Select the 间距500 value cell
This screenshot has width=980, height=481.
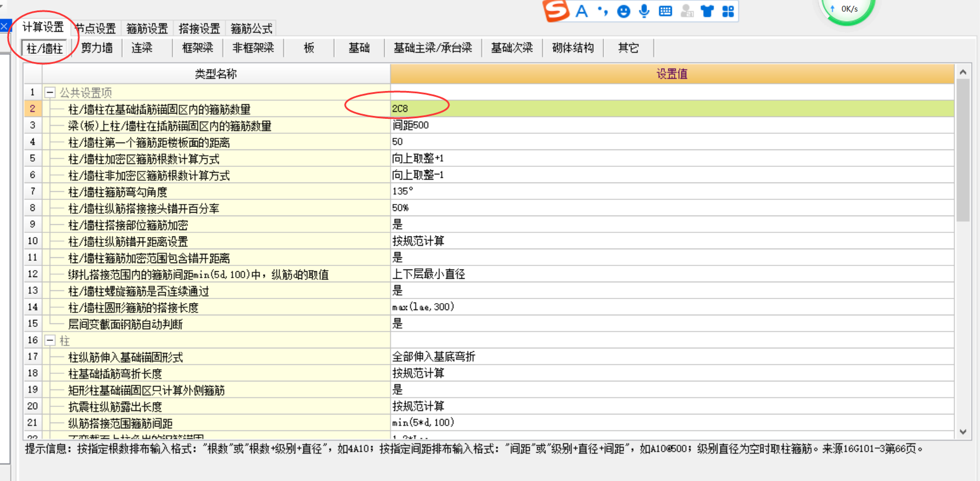672,125
